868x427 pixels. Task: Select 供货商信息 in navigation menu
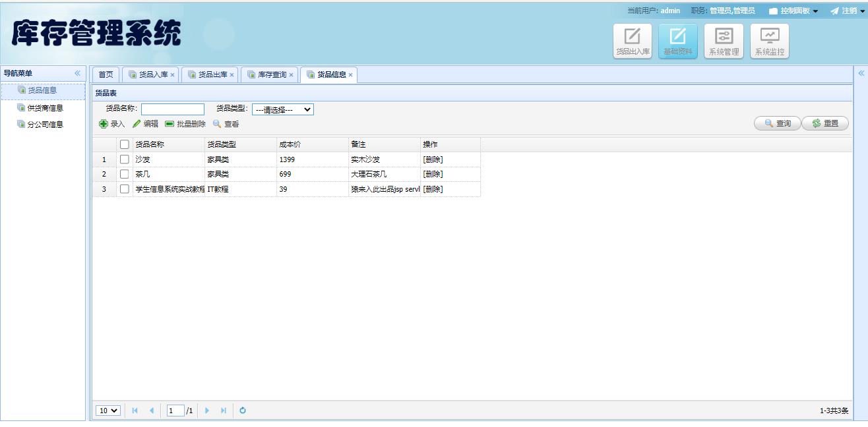(x=45, y=108)
